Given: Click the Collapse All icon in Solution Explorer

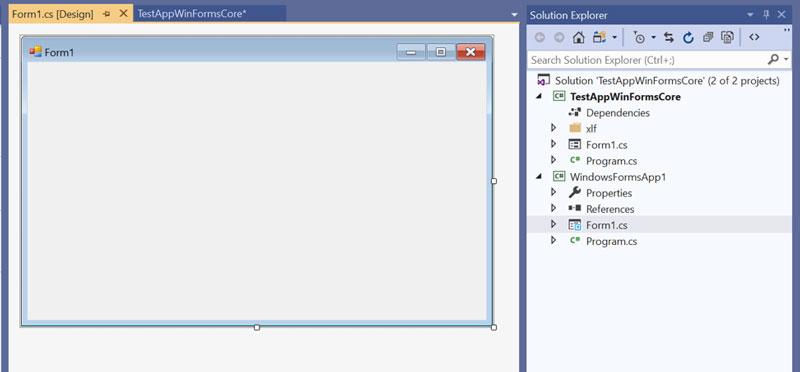Looking at the screenshot, I should tap(708, 37).
